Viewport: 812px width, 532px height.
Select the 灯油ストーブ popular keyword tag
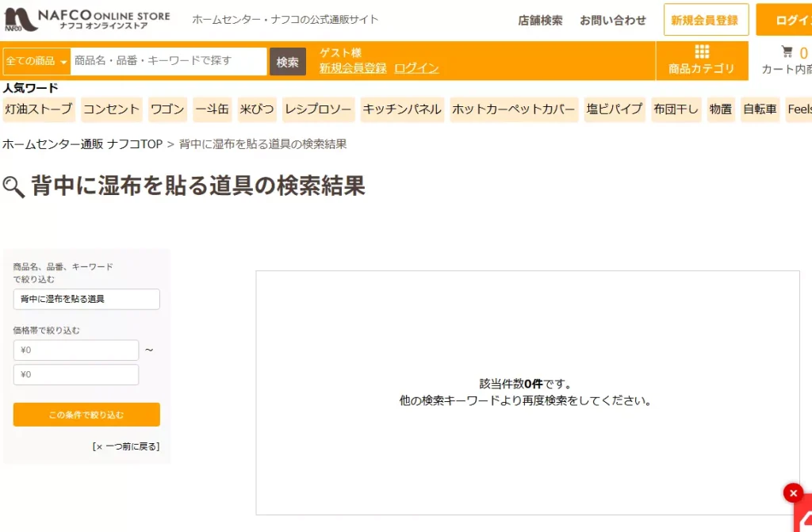point(38,109)
